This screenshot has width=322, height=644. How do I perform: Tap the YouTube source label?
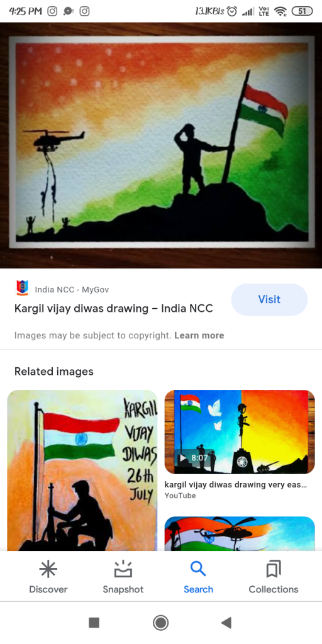coord(180,496)
